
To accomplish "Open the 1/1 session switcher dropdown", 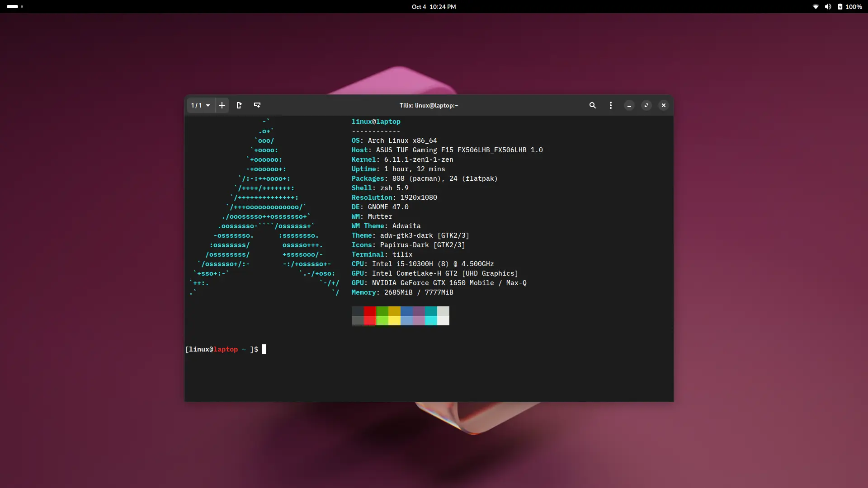I will pos(201,105).
